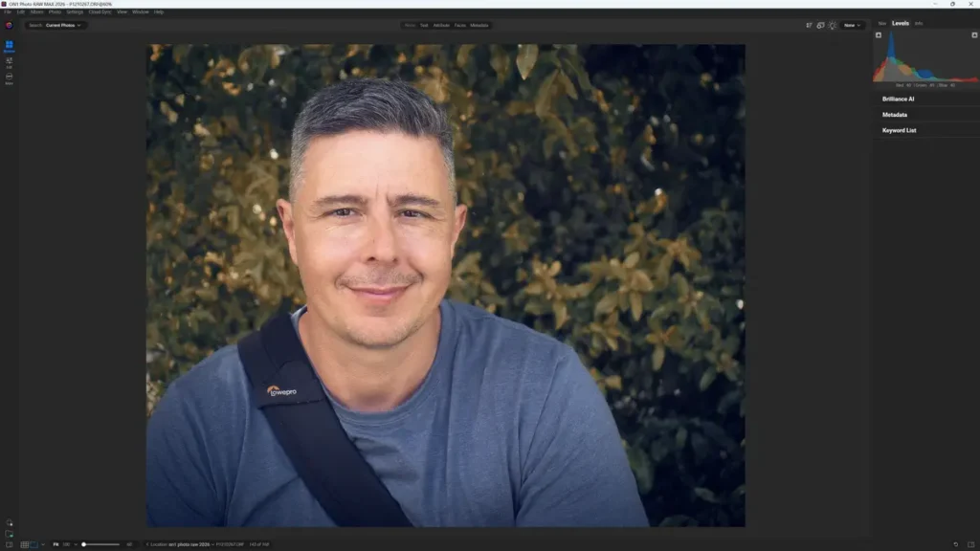The width and height of the screenshot is (980, 551).
Task: Expand the Keyword List panel
Action: coord(899,130)
